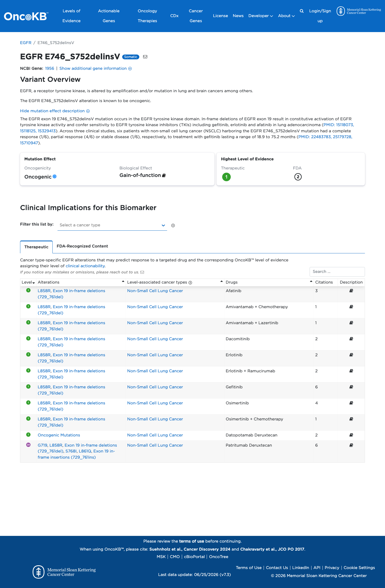Image resolution: width=385 pixels, height=588 pixels.
Task: Click the footer Memorial Sloan Kettering logo
Action: (x=64, y=572)
